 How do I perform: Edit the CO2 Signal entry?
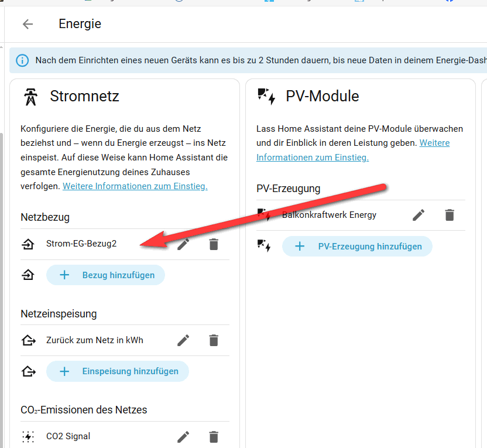[x=183, y=436]
